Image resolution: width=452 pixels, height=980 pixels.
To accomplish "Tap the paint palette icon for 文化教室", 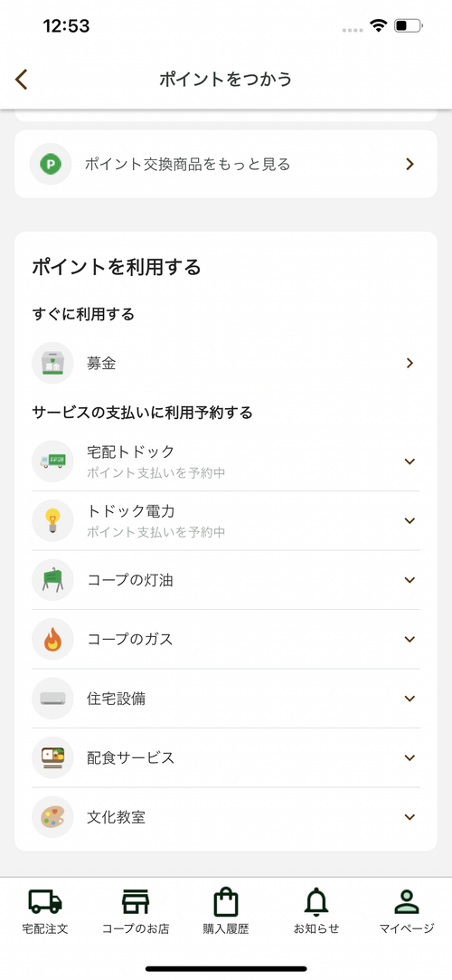I will 53,817.
